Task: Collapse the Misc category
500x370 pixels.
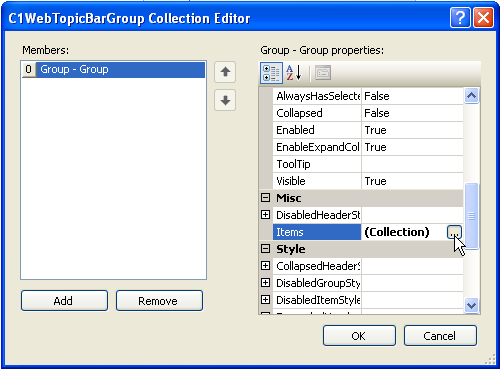Action: point(265,198)
